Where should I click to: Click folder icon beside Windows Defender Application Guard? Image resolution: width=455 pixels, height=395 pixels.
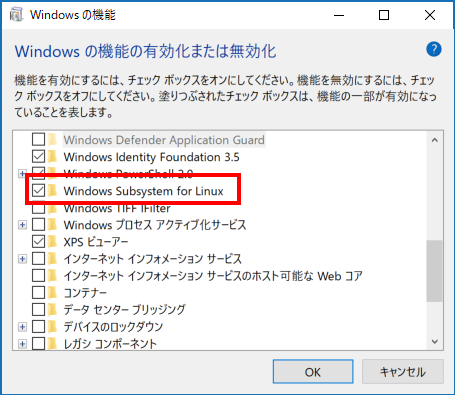(52, 140)
